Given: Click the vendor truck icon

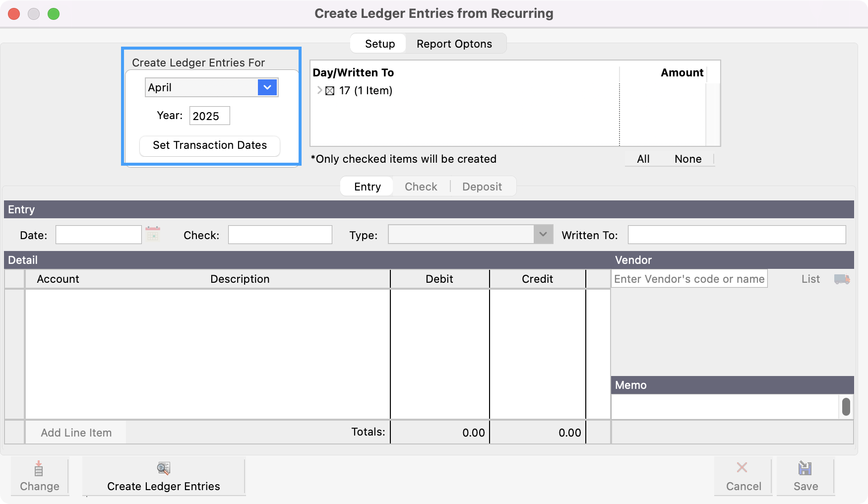Looking at the screenshot, I should tap(842, 279).
